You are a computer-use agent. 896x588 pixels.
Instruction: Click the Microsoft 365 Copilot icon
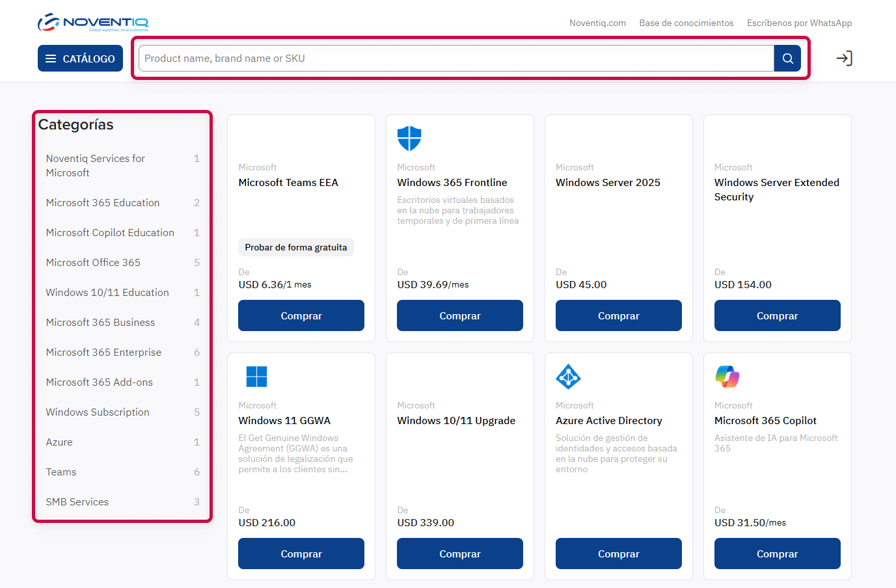(727, 377)
